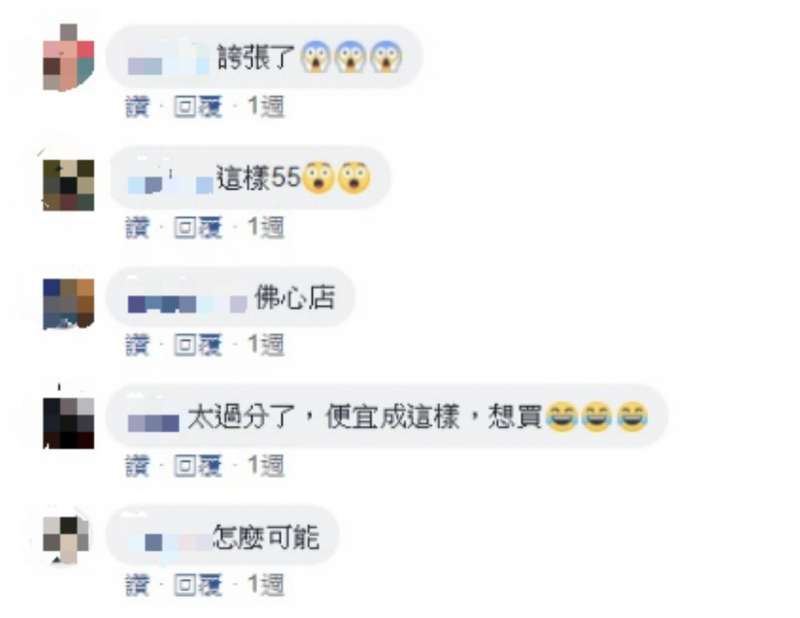800x618 pixels.
Task: Reply to the 這樣55 comment
Action: click(x=198, y=228)
